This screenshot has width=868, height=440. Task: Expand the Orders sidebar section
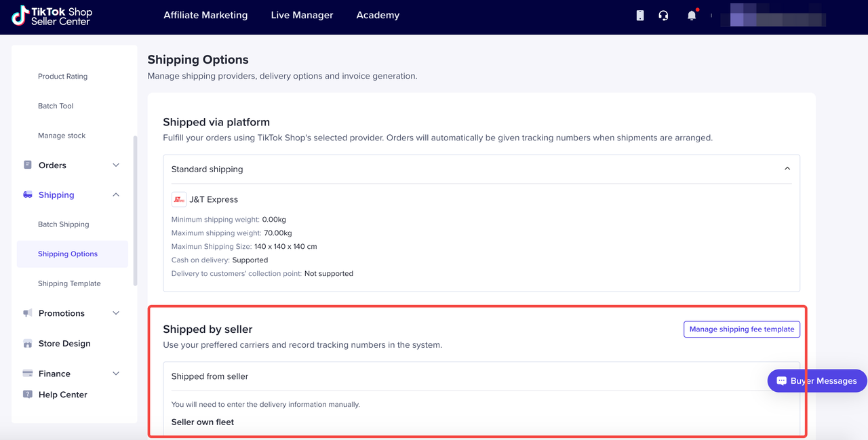click(x=116, y=165)
